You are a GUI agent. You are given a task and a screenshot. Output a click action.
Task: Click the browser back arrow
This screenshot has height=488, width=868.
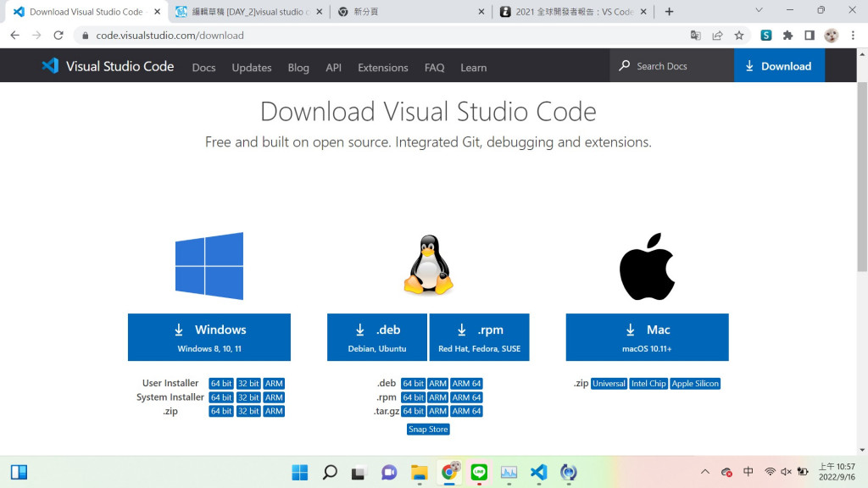tap(15, 36)
